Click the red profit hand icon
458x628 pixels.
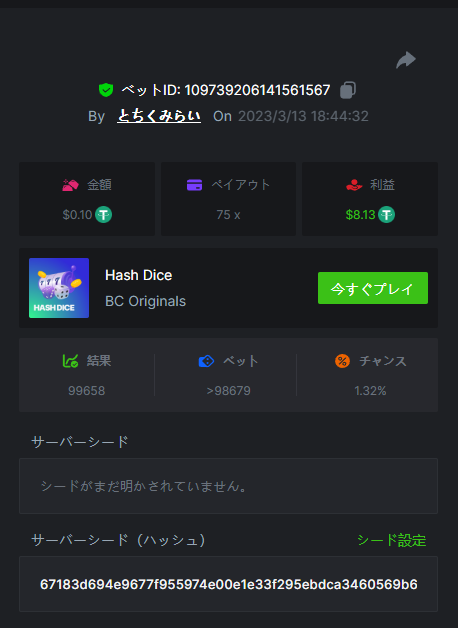354,185
